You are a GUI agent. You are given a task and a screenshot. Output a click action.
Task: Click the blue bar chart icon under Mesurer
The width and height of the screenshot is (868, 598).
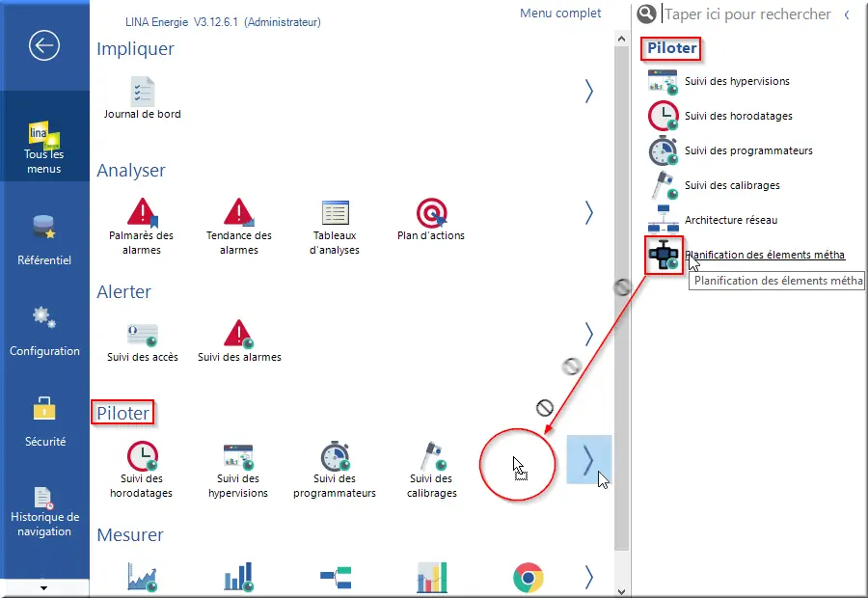238,577
